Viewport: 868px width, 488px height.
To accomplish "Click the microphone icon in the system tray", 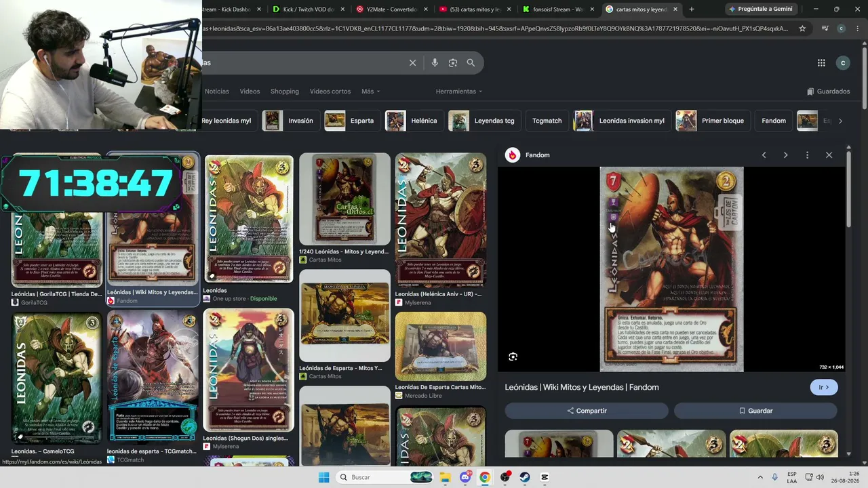I will [x=774, y=477].
